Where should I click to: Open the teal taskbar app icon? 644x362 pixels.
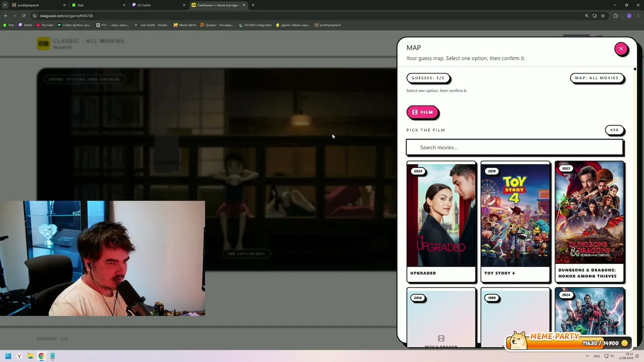coord(52,356)
